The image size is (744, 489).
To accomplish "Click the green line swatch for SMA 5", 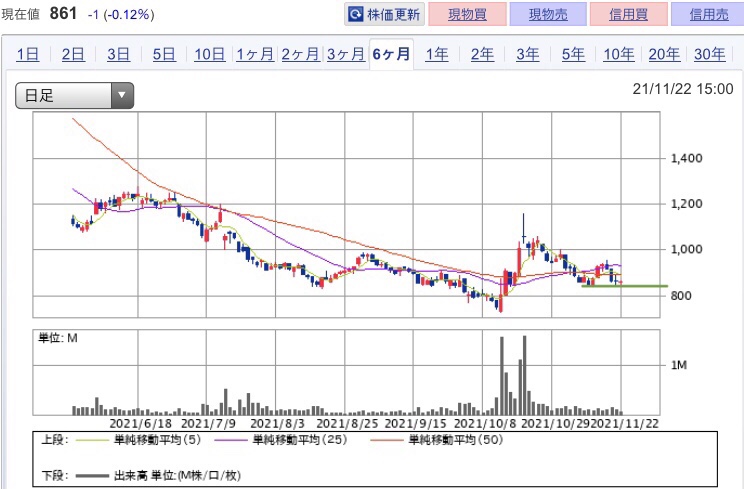I will [92, 441].
